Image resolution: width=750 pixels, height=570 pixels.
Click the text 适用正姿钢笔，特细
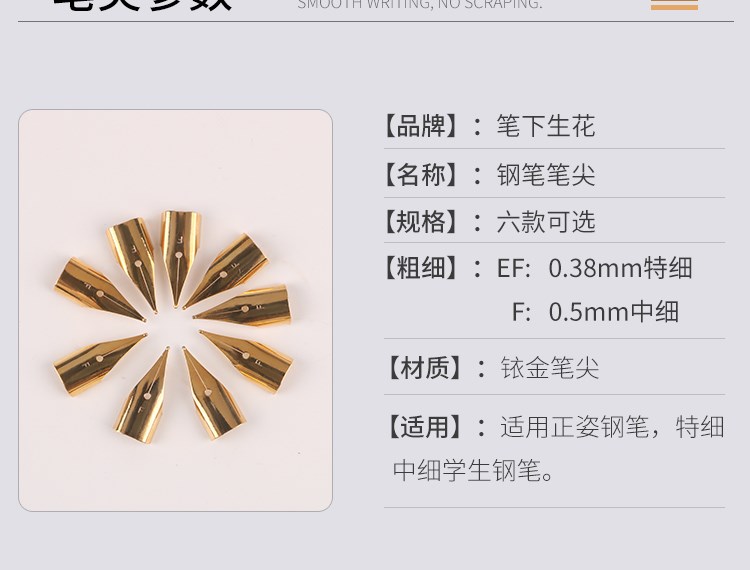pyautogui.click(x=612, y=427)
